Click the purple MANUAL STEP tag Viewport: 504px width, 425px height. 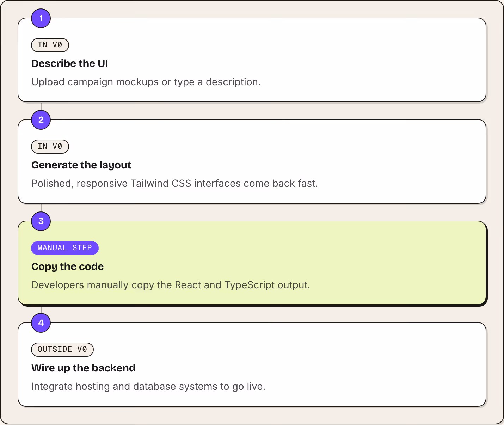(65, 248)
